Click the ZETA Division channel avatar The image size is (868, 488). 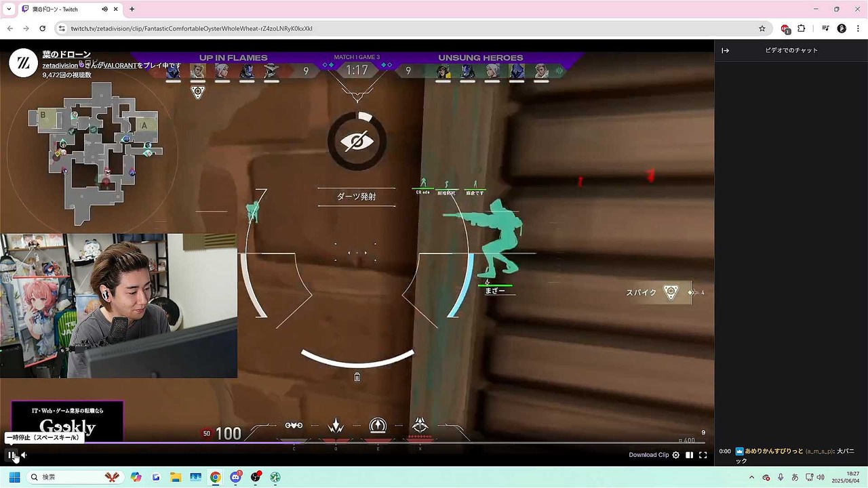(x=23, y=63)
